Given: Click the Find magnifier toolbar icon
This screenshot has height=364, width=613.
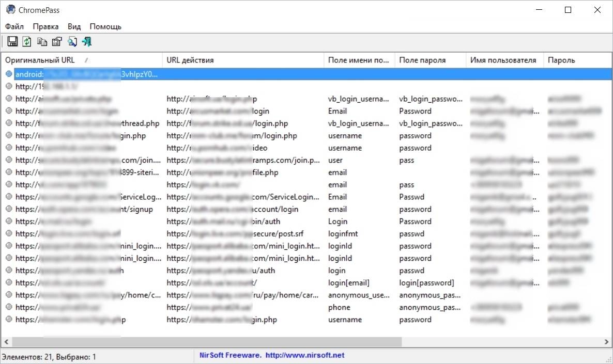Looking at the screenshot, I should point(72,41).
